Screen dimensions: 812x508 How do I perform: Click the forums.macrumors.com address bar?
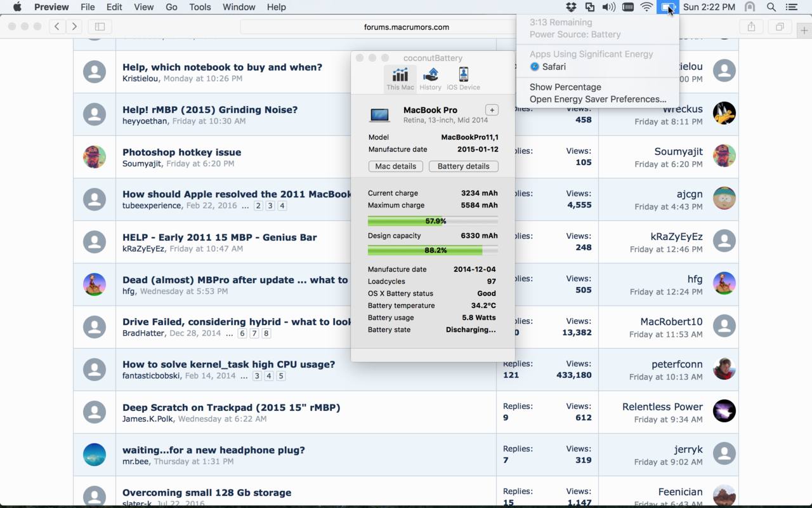point(406,27)
